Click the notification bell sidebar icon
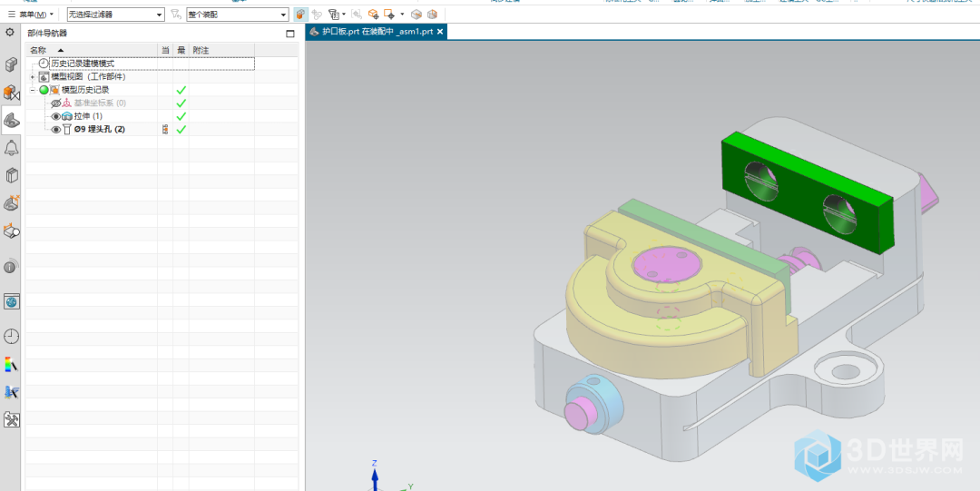The width and height of the screenshot is (980, 491). pyautogui.click(x=12, y=148)
